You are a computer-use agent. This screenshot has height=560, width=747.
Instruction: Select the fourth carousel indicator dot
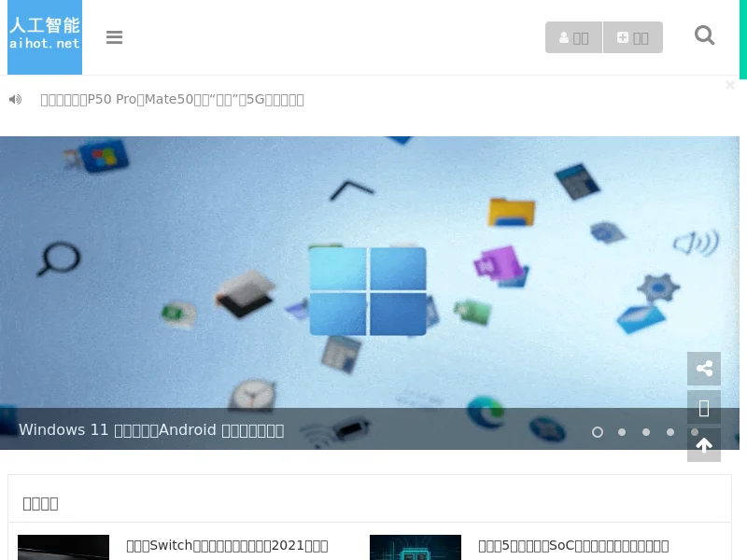pos(670,432)
